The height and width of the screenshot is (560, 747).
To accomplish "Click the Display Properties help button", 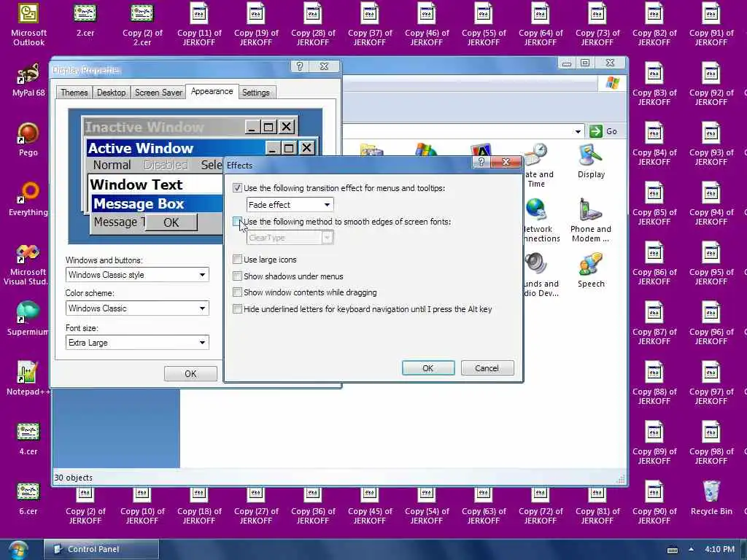I will [300, 66].
